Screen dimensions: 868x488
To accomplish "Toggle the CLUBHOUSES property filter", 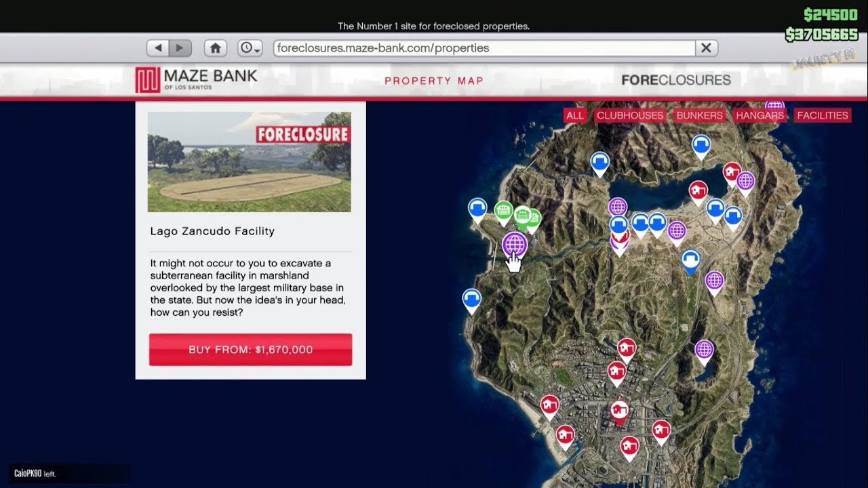I will tap(630, 115).
